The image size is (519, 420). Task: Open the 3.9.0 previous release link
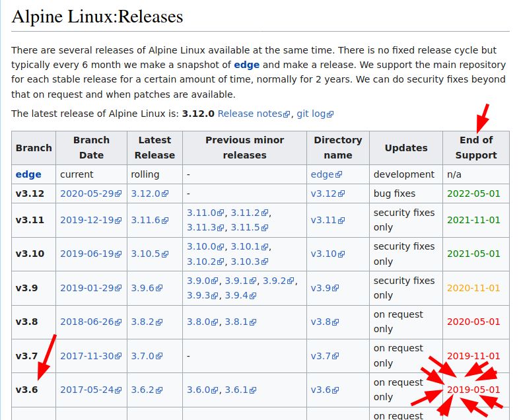[x=202, y=281]
